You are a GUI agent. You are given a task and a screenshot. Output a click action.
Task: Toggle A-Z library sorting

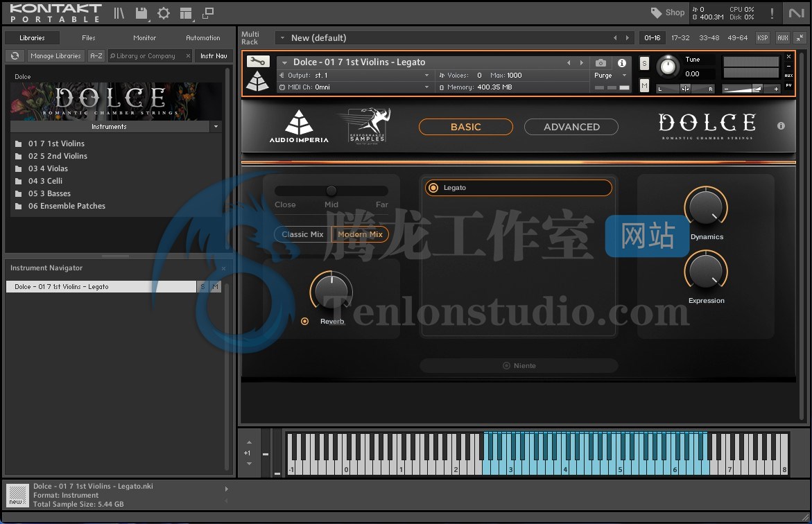[96, 56]
